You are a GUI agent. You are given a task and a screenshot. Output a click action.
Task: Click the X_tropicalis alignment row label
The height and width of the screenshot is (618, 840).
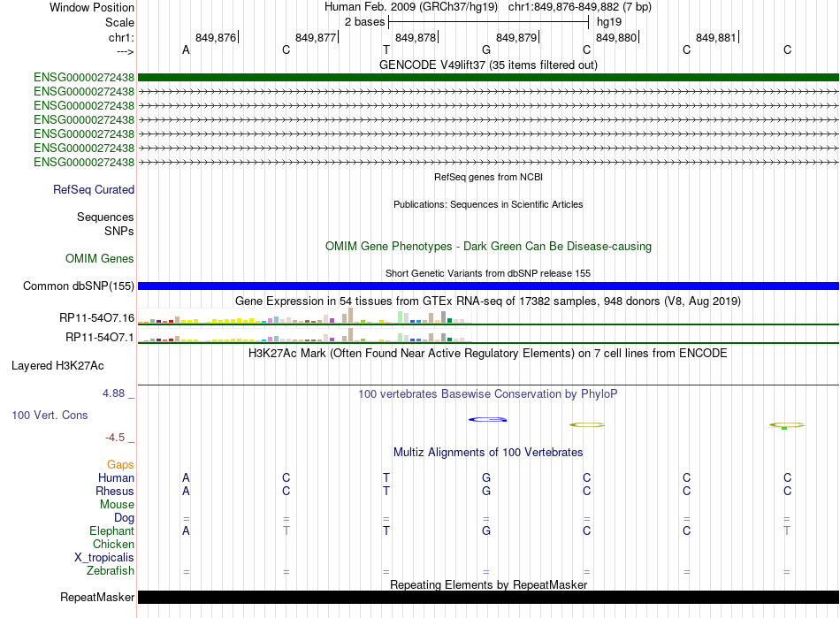[x=104, y=558]
